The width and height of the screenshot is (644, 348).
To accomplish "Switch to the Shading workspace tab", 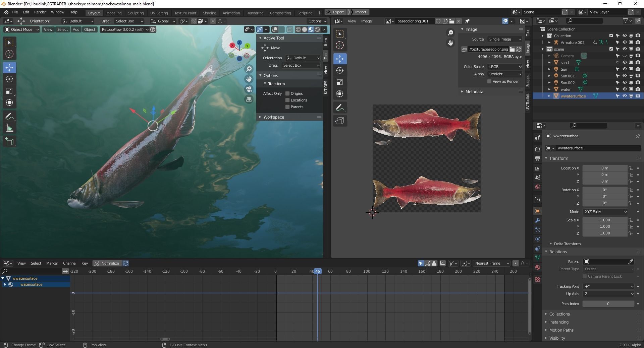I will pos(209,13).
